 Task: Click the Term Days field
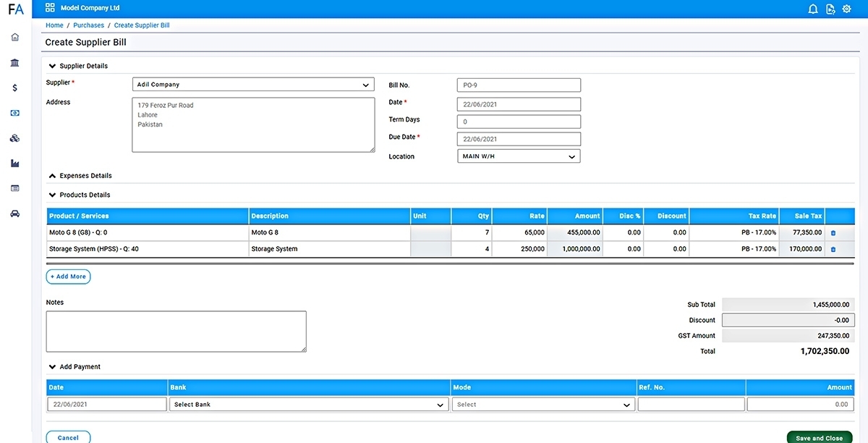pyautogui.click(x=519, y=122)
